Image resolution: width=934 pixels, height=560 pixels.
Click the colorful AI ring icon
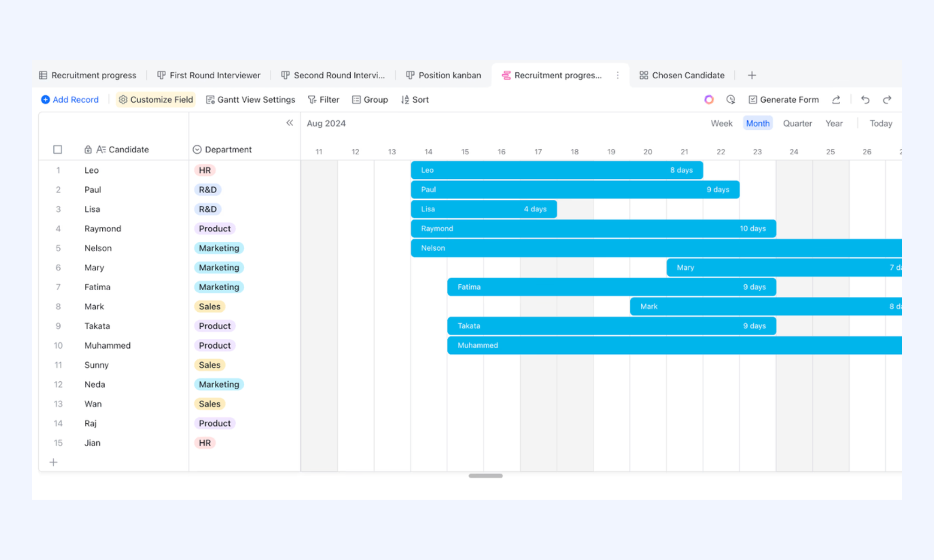click(709, 99)
